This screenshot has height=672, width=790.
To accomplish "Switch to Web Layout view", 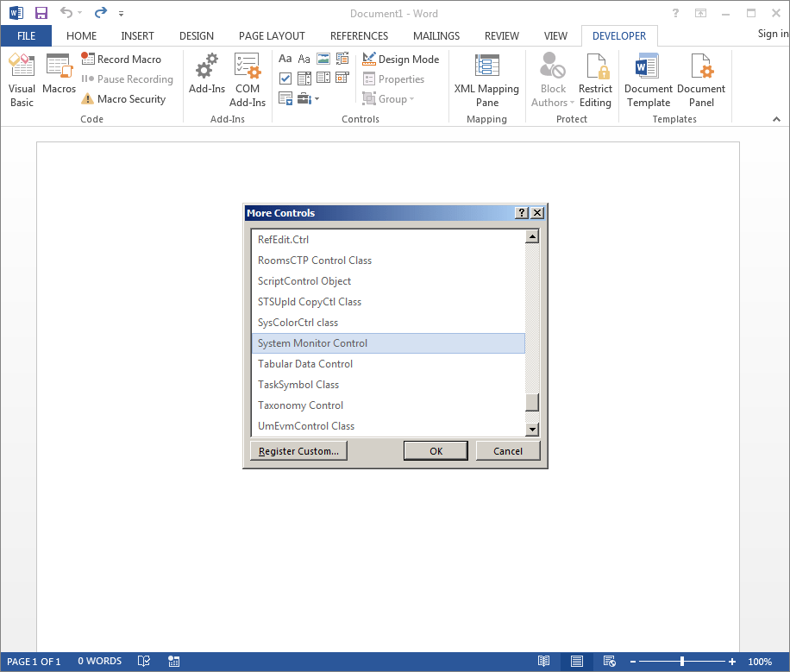I will tap(609, 661).
